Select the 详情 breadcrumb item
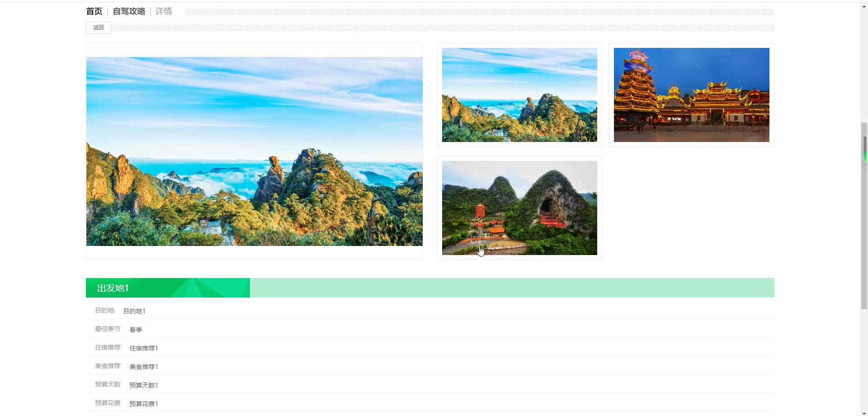Viewport: 868px width, 416px height. point(164,11)
